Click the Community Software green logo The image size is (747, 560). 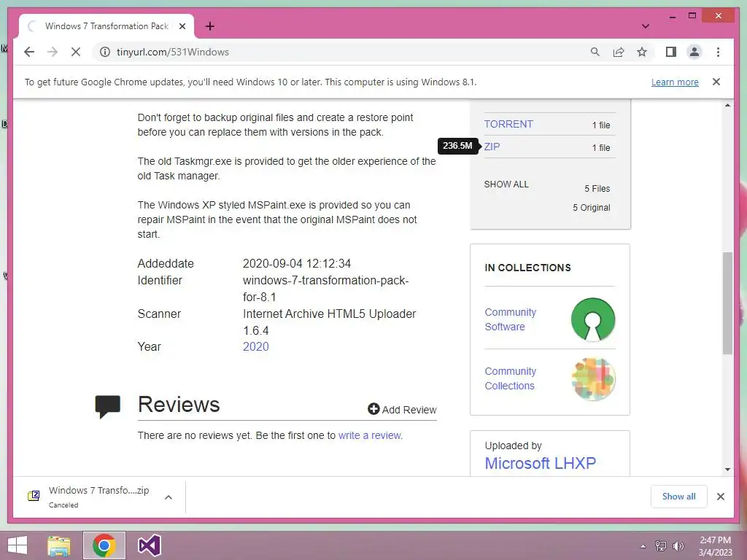[592, 319]
